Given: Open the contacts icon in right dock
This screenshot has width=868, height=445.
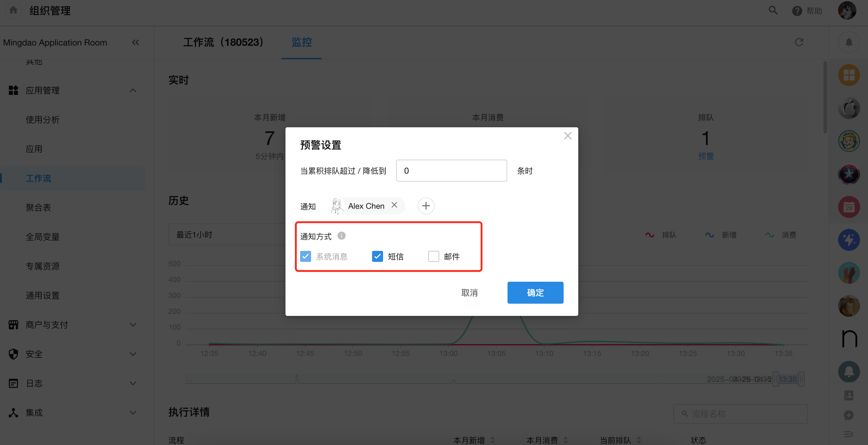Looking at the screenshot, I should 849,396.
